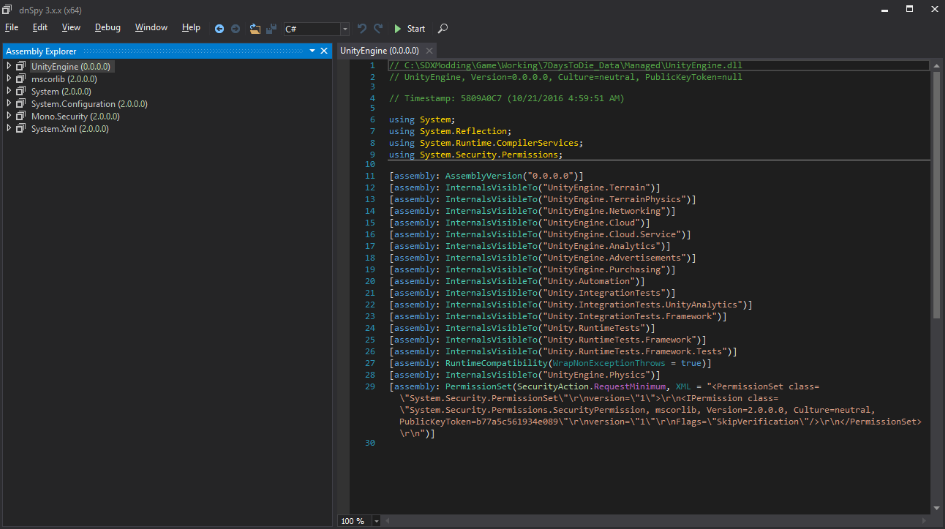Click the Save All disk icon
The height and width of the screenshot is (529, 945).
click(x=270, y=28)
